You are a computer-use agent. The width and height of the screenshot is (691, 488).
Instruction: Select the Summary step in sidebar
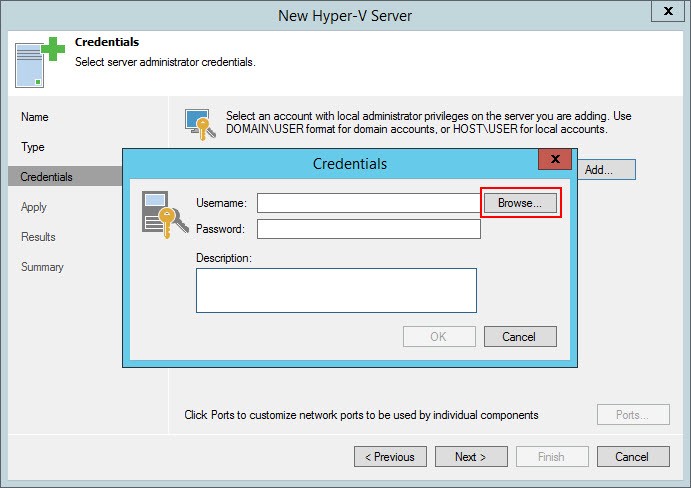point(42,267)
